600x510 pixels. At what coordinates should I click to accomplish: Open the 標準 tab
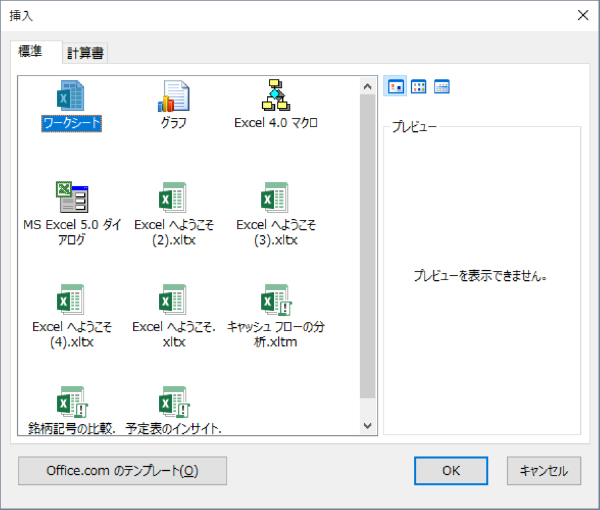point(36,52)
